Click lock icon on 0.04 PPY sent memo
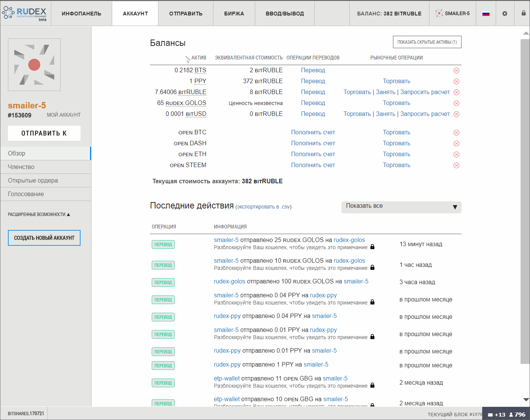 372,302
